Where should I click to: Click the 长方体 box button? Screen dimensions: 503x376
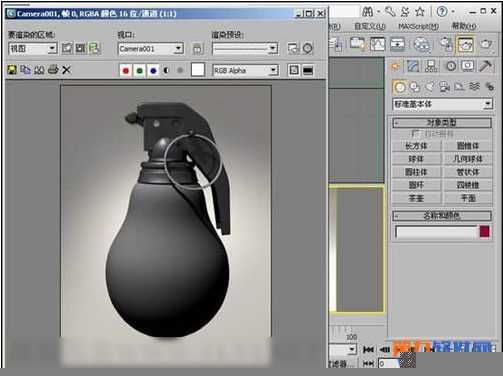[416, 146]
